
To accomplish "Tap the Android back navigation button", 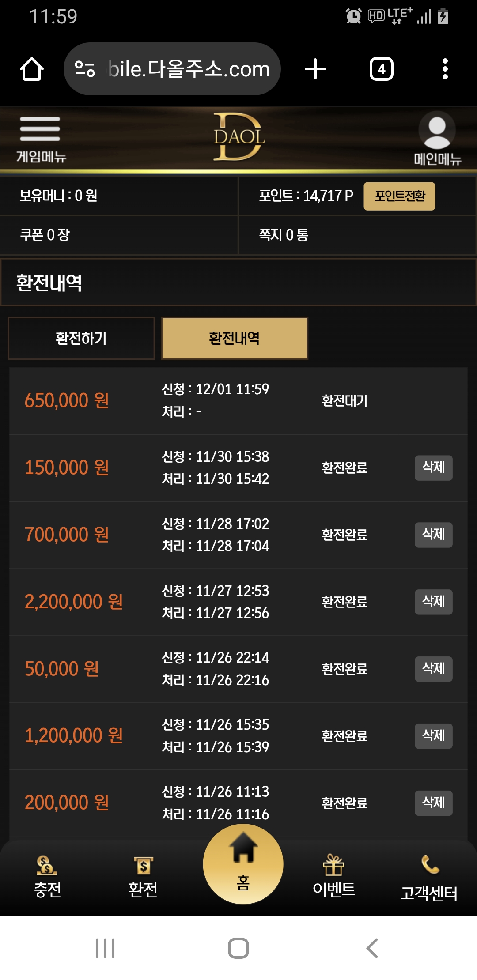I will pos(372,948).
